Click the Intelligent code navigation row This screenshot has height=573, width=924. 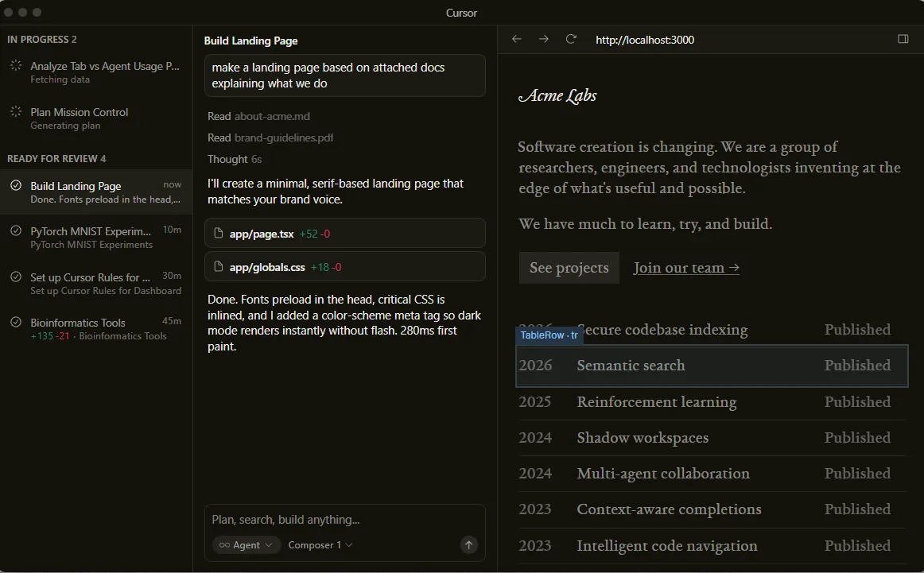[x=712, y=546]
